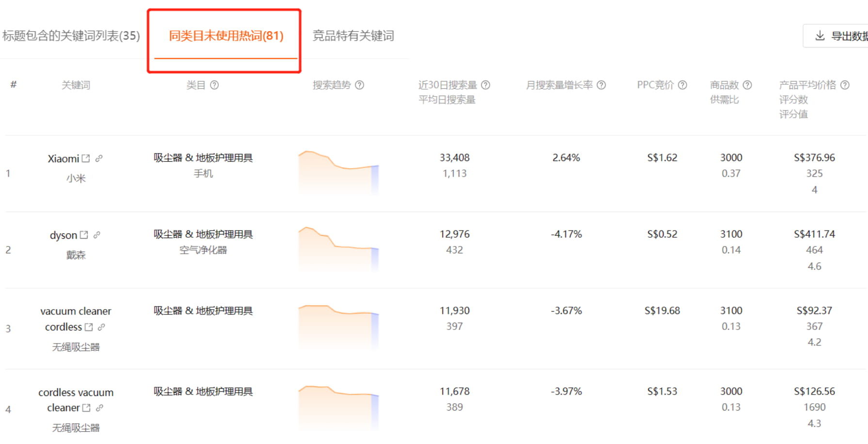Click help icon next to 搜索趋势 header
Screen dimensions: 868x444
359,85
